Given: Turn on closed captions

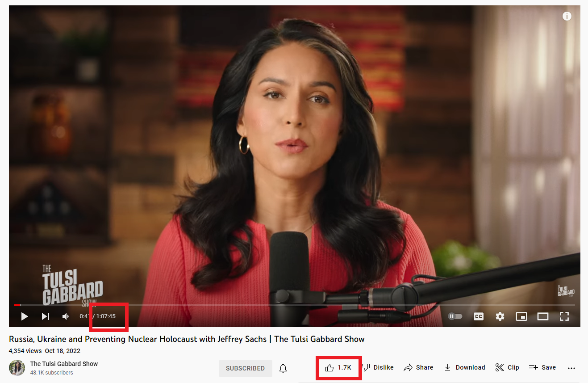Looking at the screenshot, I should [478, 316].
